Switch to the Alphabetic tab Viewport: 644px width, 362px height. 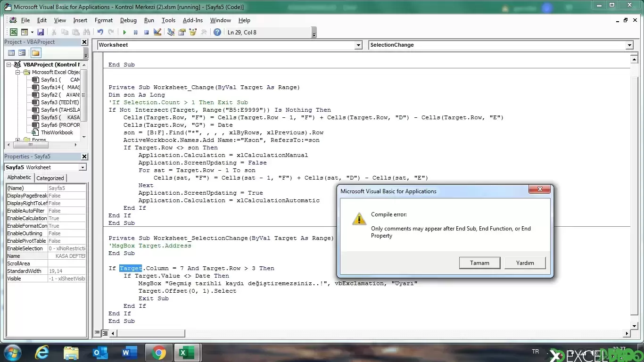click(x=19, y=178)
